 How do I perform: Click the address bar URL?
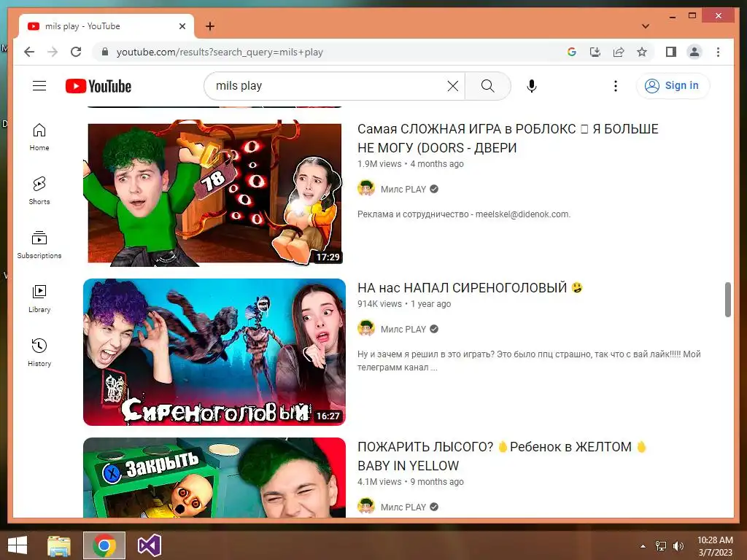pos(220,52)
